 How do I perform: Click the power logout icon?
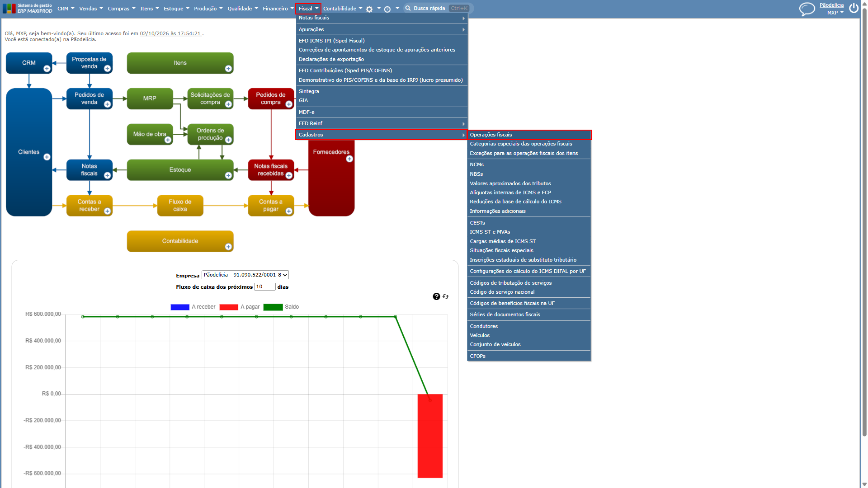pos(854,8)
